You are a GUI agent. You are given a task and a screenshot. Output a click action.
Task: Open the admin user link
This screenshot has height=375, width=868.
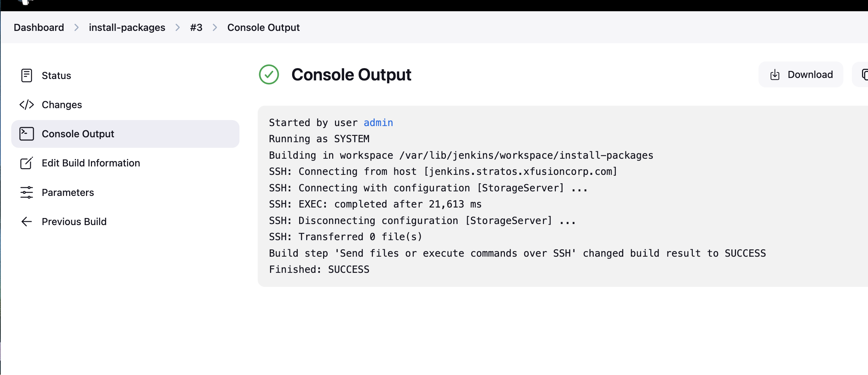(x=378, y=123)
